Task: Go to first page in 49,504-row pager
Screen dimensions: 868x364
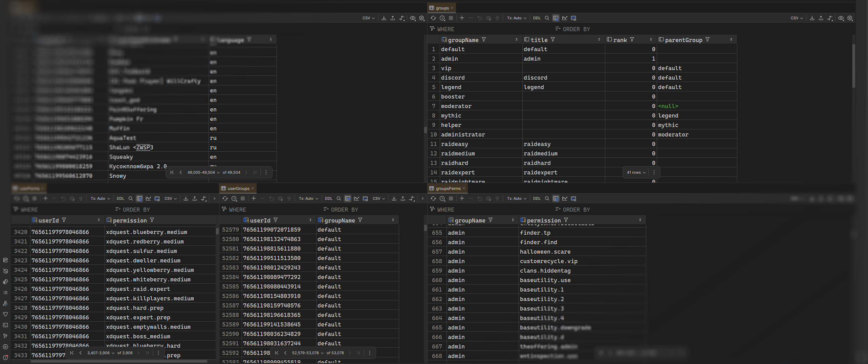Action: [x=172, y=172]
